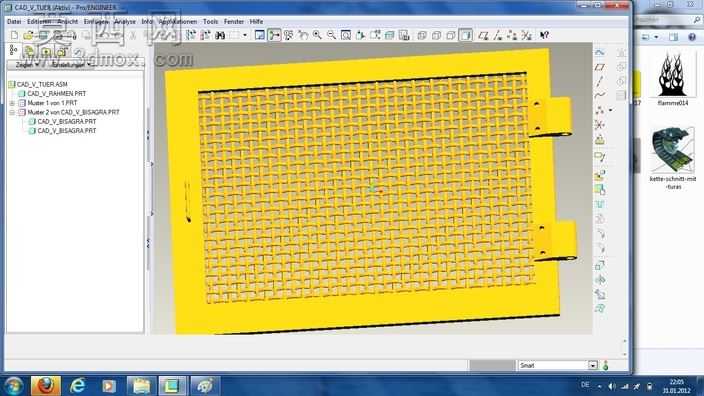Toggle coordinate systems display
This screenshot has height=396, width=704.
[526, 35]
